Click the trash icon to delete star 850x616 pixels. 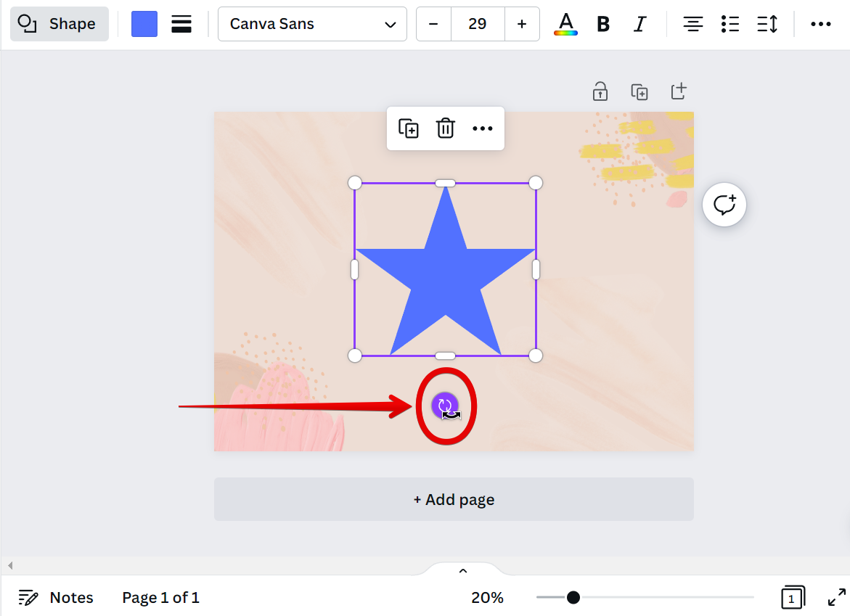(x=445, y=128)
